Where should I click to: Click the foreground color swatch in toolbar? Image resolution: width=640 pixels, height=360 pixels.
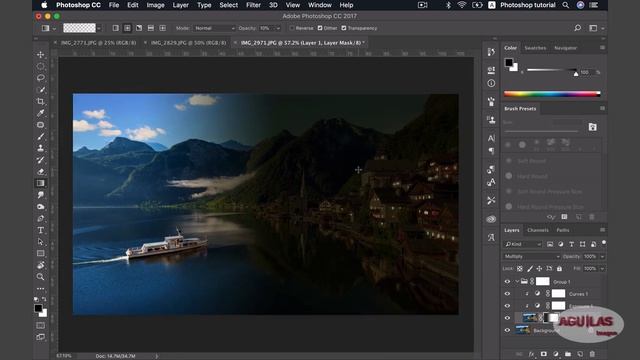pyautogui.click(x=38, y=308)
